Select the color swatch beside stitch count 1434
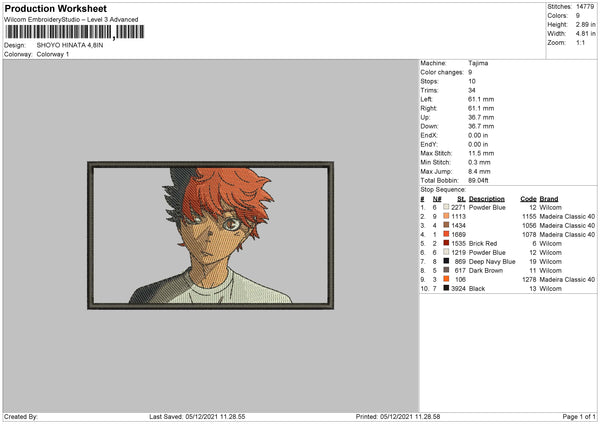 pos(446,225)
